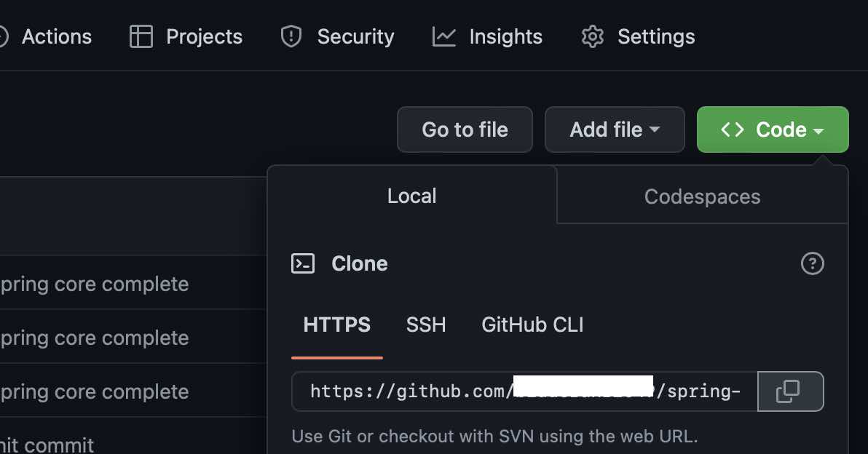The width and height of the screenshot is (868, 454).
Task: Click the Settings gear icon
Action: (592, 36)
